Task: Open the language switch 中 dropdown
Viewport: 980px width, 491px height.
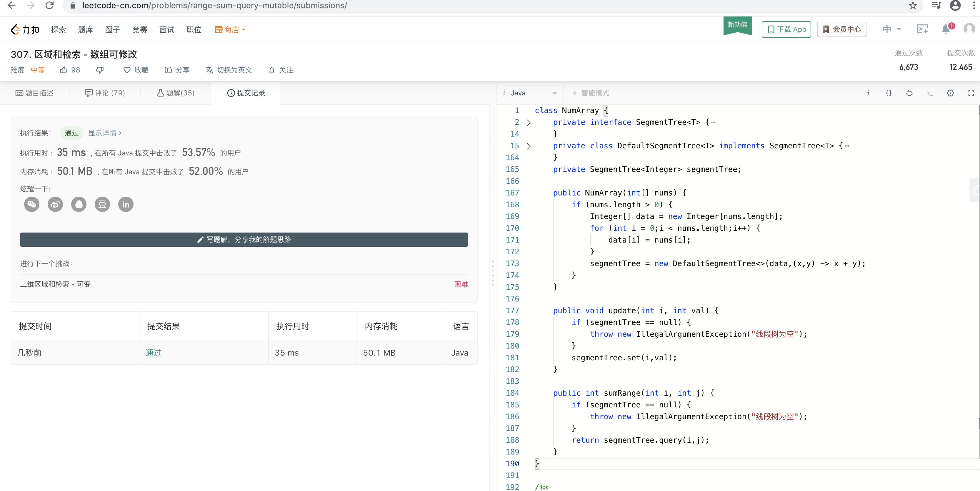Action: 891,29
